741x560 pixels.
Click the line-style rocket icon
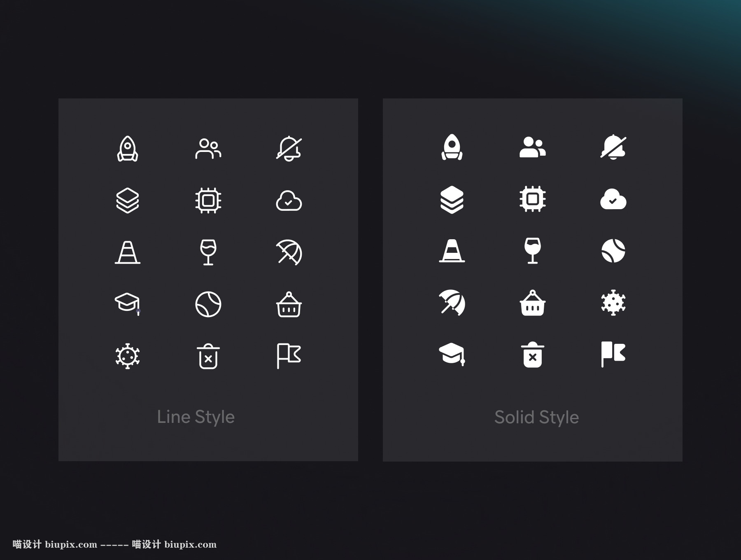(128, 149)
